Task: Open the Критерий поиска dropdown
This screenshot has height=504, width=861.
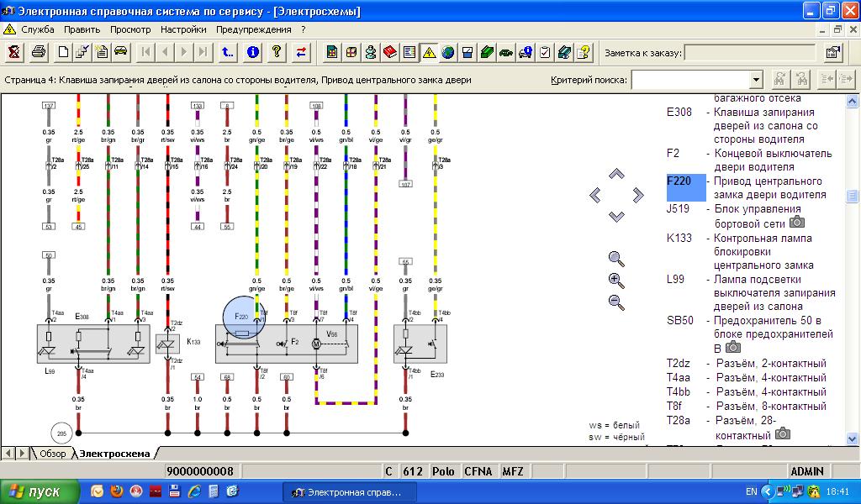Action: click(x=755, y=80)
